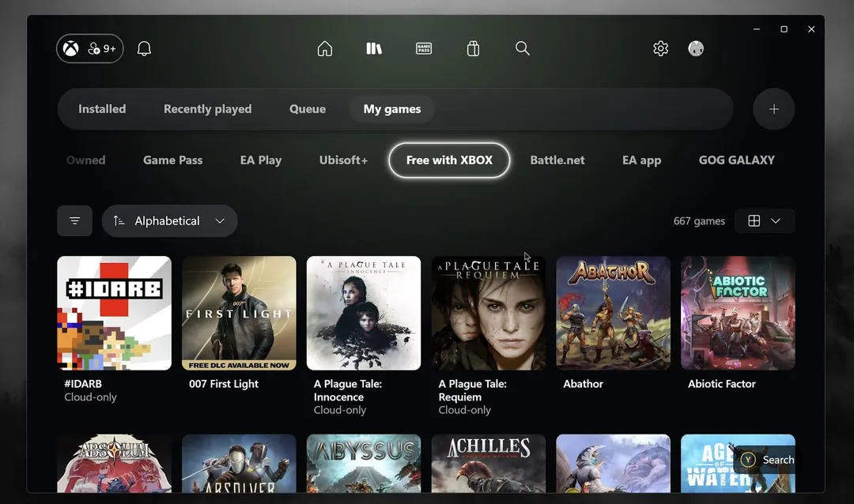Go to the Home icon

point(325,48)
